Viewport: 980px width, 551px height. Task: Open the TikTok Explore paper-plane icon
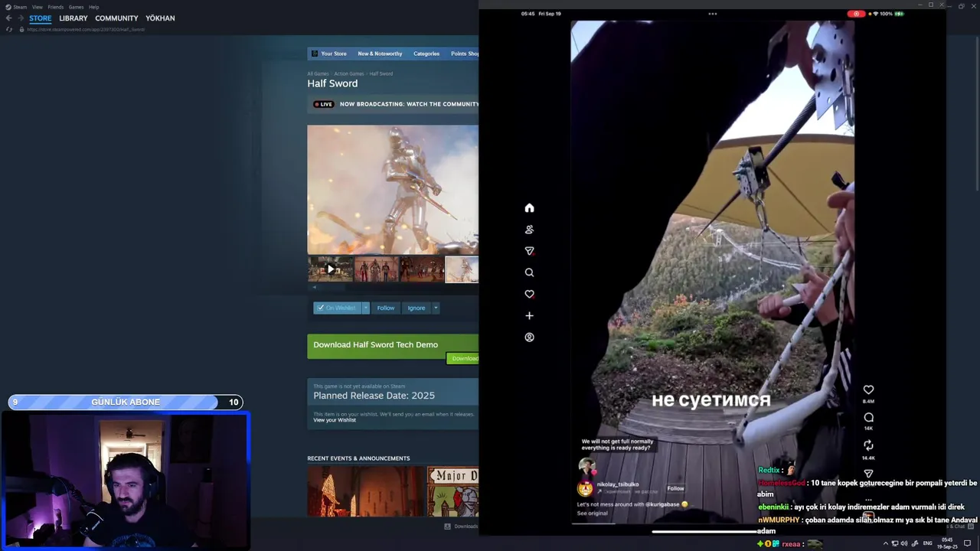pos(529,251)
